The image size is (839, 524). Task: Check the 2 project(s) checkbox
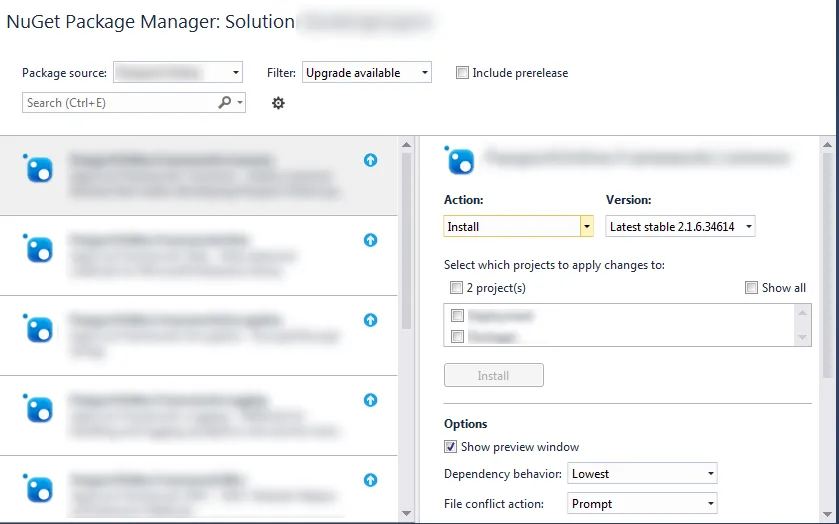tap(456, 287)
